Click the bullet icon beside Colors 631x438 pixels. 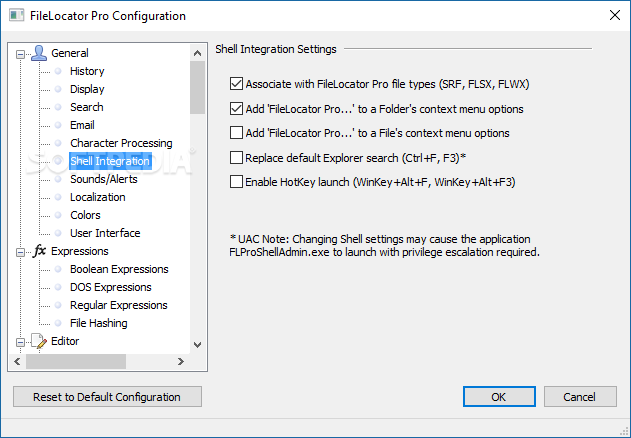[x=58, y=215]
